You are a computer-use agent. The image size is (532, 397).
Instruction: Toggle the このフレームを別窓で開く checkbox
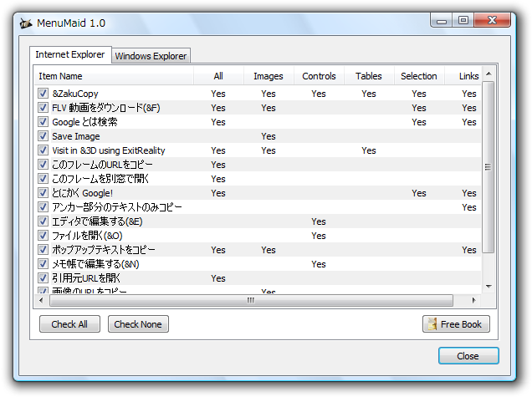43,179
